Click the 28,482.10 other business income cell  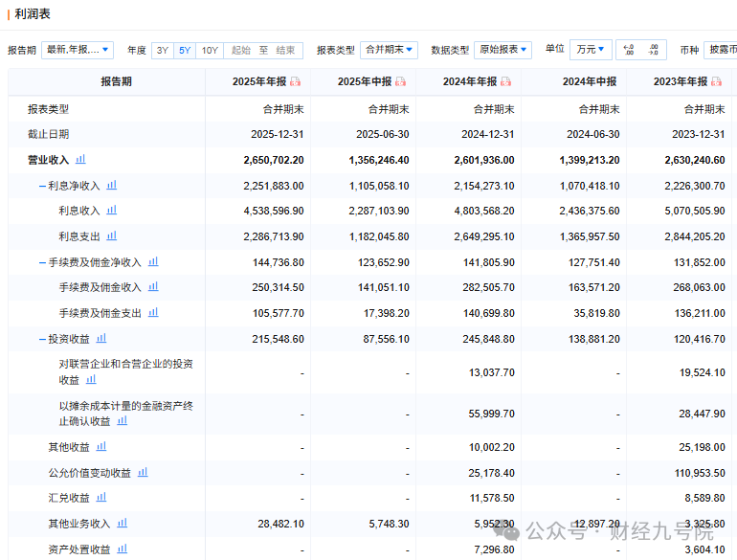[x=281, y=524]
